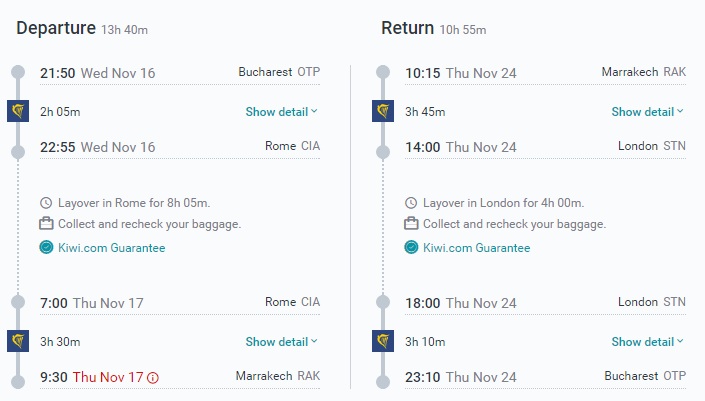The width and height of the screenshot is (705, 401).
Task: Expand Show detail for 3h 45m flight
Action: point(647,112)
